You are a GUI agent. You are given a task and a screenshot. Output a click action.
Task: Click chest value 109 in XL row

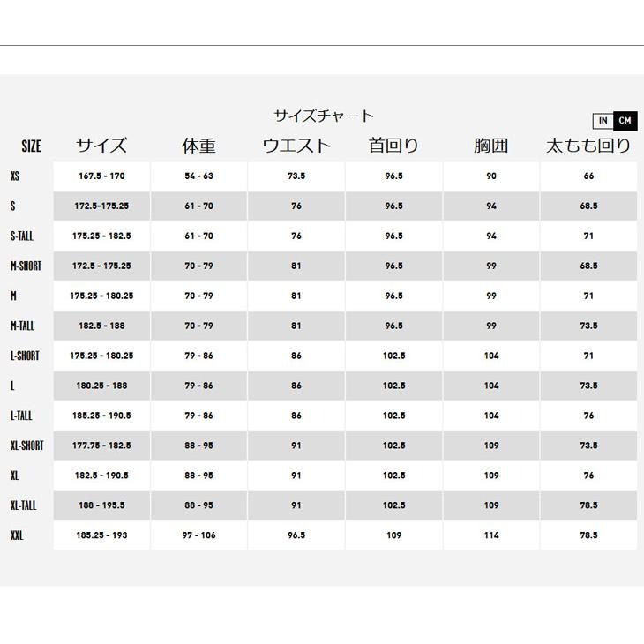click(x=491, y=476)
